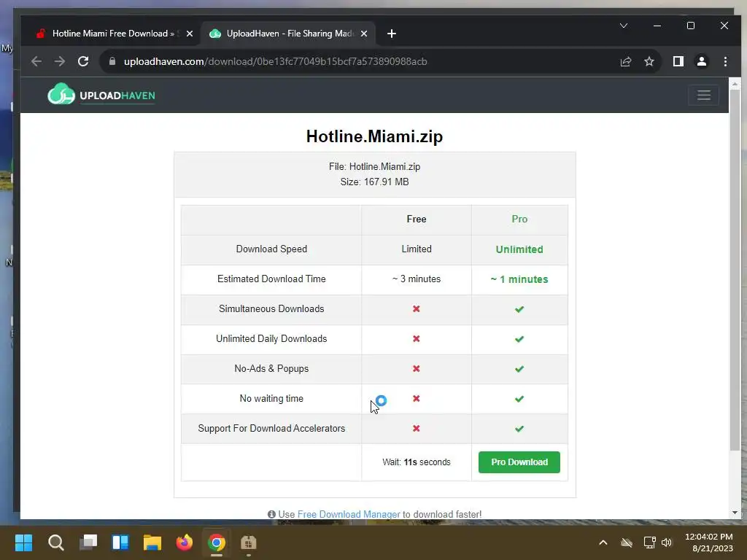Open Task View on the taskbar
747x560 pixels.
tap(88, 542)
